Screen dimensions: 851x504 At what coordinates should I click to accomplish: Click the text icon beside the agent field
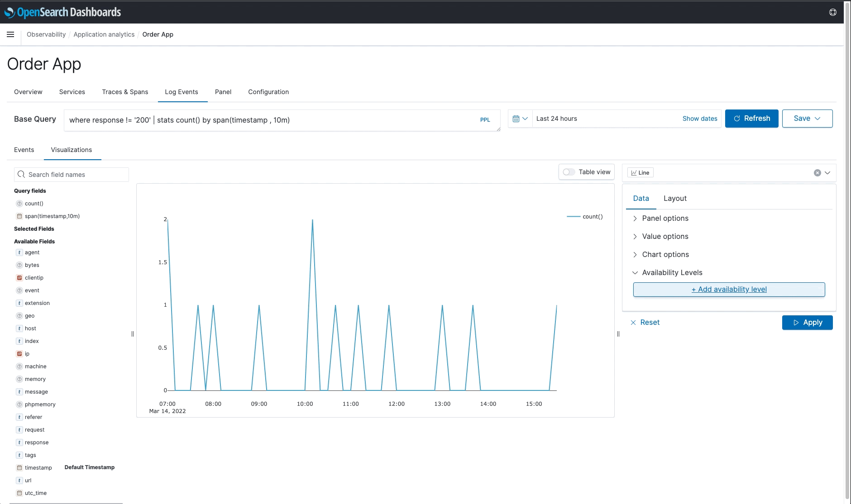click(19, 252)
